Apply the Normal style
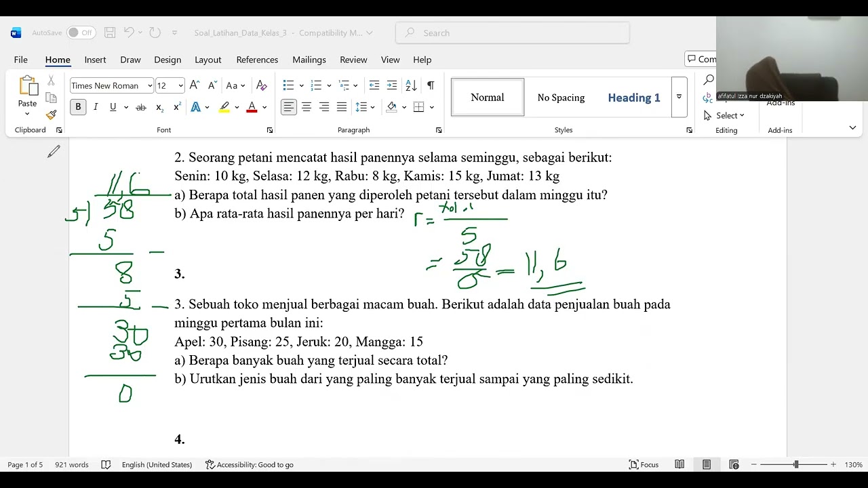The image size is (868, 488). click(488, 97)
